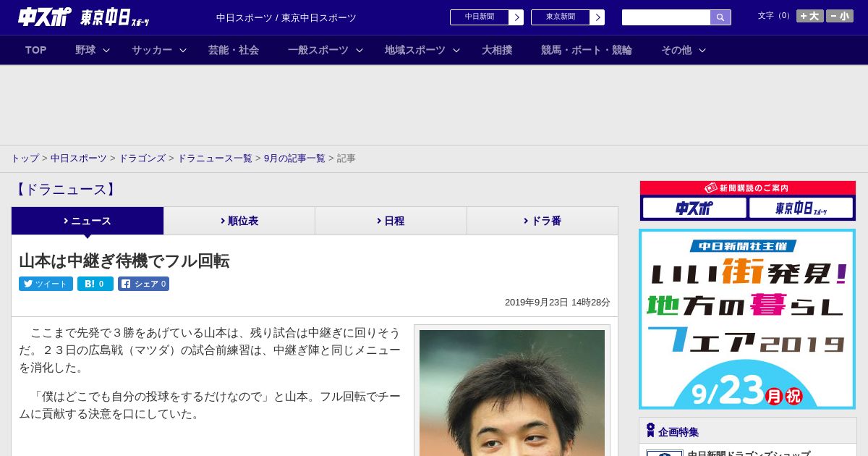The image size is (868, 456).
Task: Select the ニュース tab
Action: click(x=88, y=221)
